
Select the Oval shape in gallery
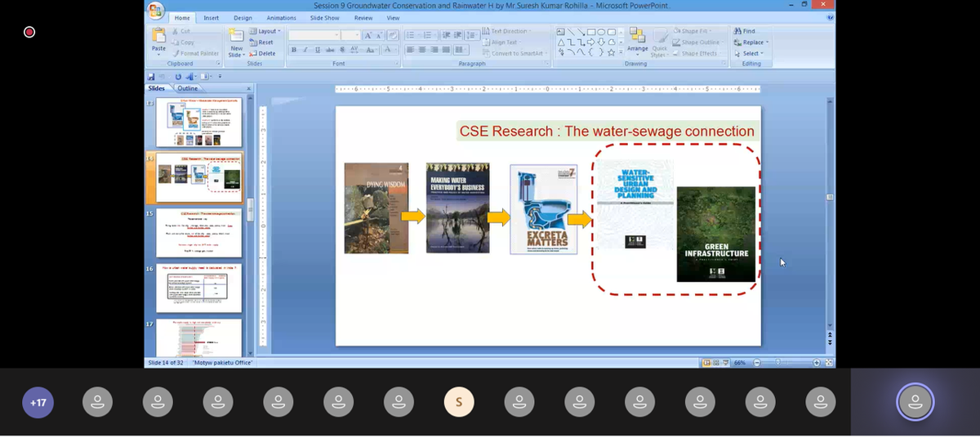tap(601, 32)
